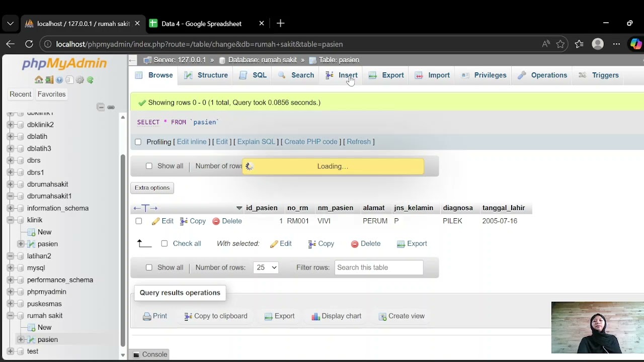Switch to the Search tab

pyautogui.click(x=296, y=75)
